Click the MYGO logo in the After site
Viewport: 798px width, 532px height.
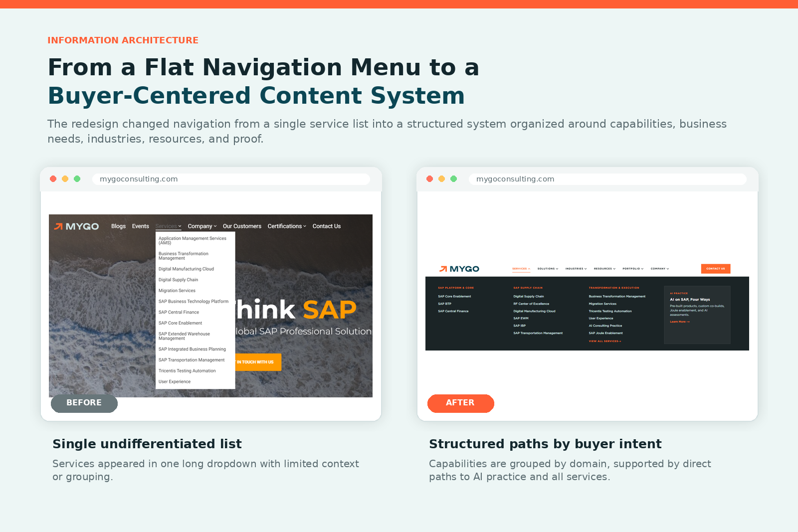coord(459,269)
